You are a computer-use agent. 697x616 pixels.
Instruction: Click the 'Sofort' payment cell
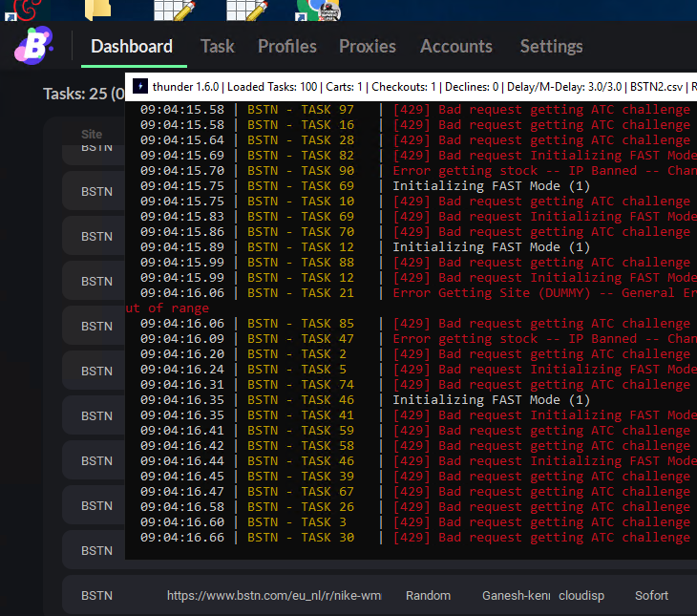pos(651,596)
